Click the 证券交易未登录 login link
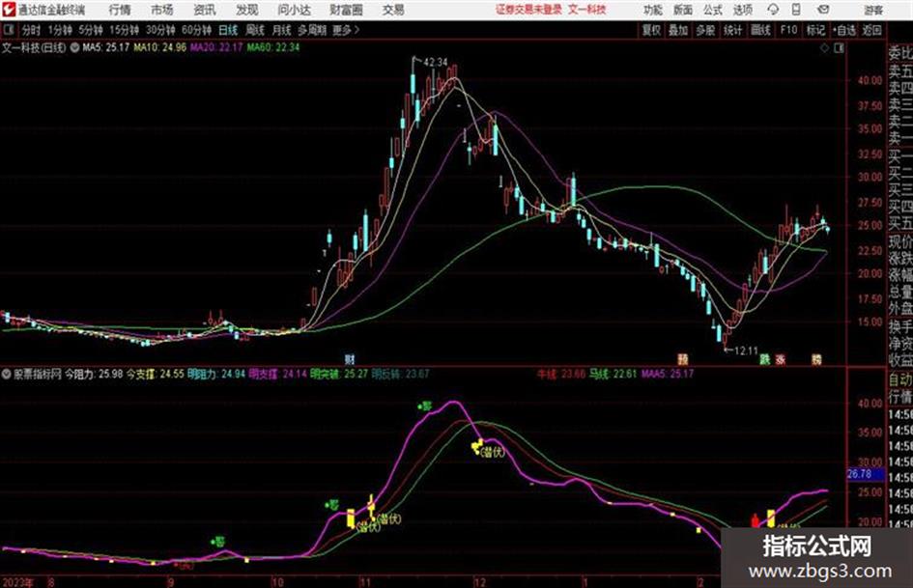The image size is (913, 588). pyautogui.click(x=528, y=10)
